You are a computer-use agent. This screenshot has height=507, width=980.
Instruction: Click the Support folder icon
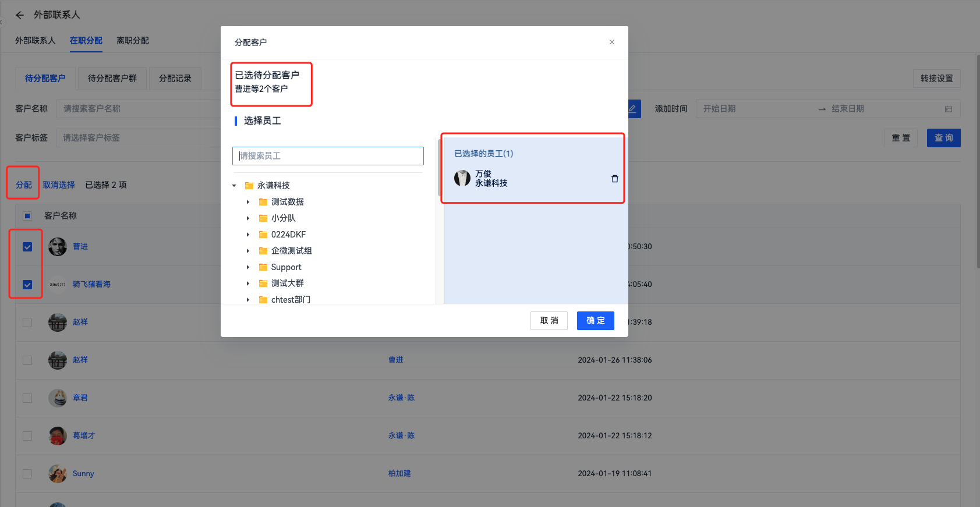click(263, 267)
